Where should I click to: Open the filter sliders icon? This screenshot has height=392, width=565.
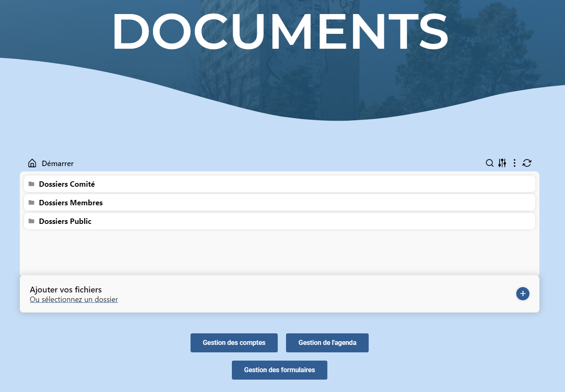502,163
